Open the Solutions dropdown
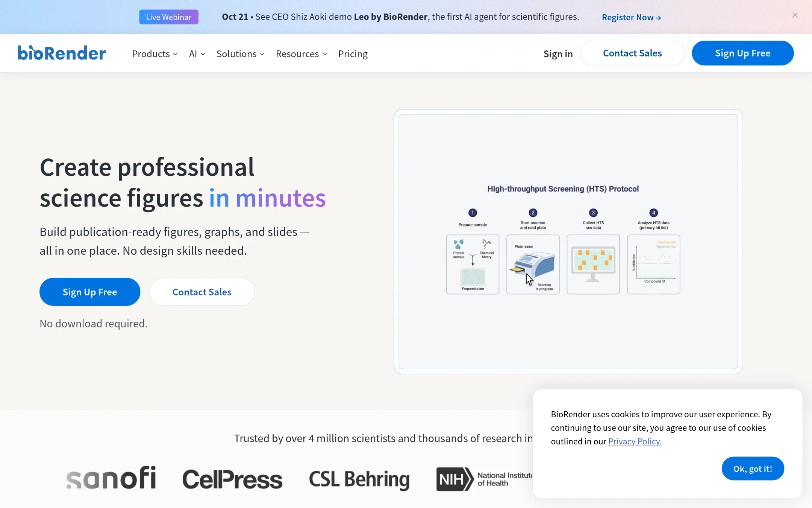The height and width of the screenshot is (508, 812). click(x=241, y=54)
